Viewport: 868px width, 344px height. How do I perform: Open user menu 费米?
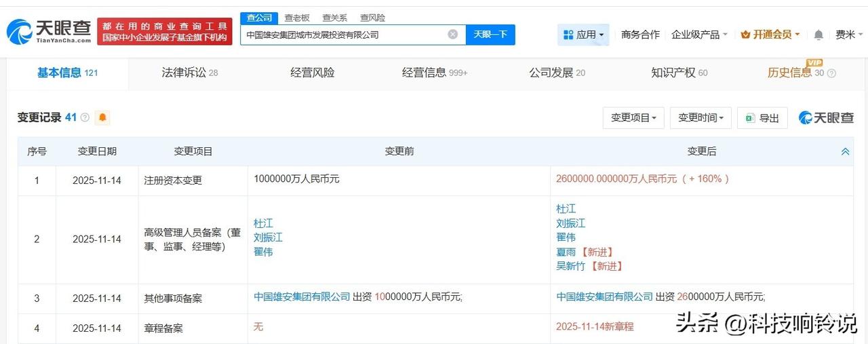(x=849, y=35)
